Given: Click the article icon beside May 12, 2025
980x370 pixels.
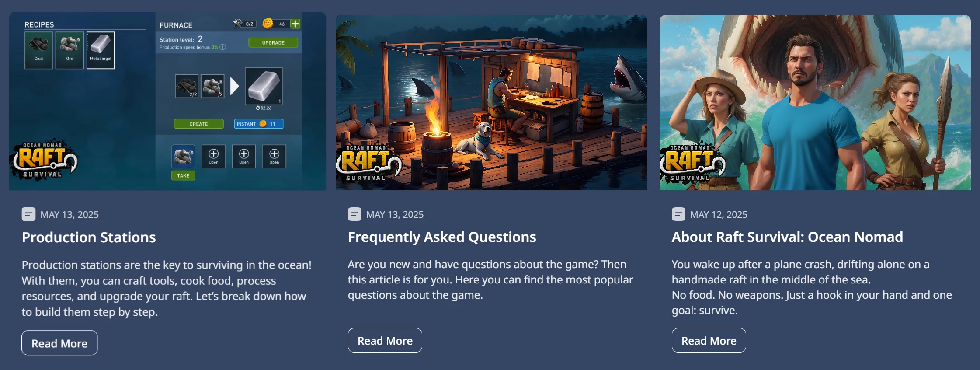Looking at the screenshot, I should tap(678, 214).
